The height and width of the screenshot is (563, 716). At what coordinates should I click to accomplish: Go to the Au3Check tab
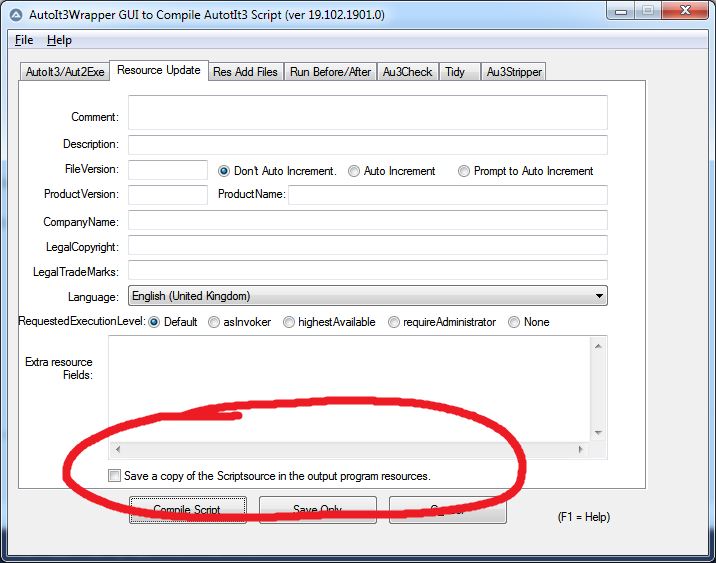pos(407,72)
